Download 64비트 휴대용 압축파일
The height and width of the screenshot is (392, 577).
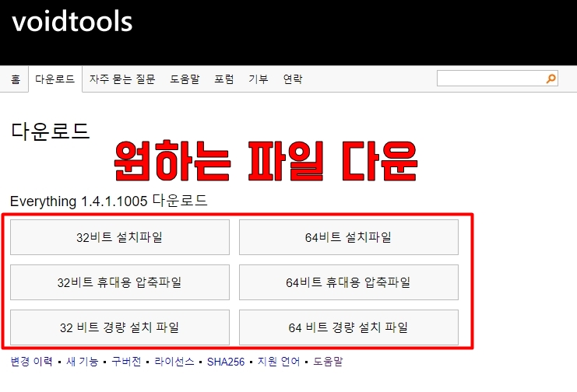(x=349, y=282)
